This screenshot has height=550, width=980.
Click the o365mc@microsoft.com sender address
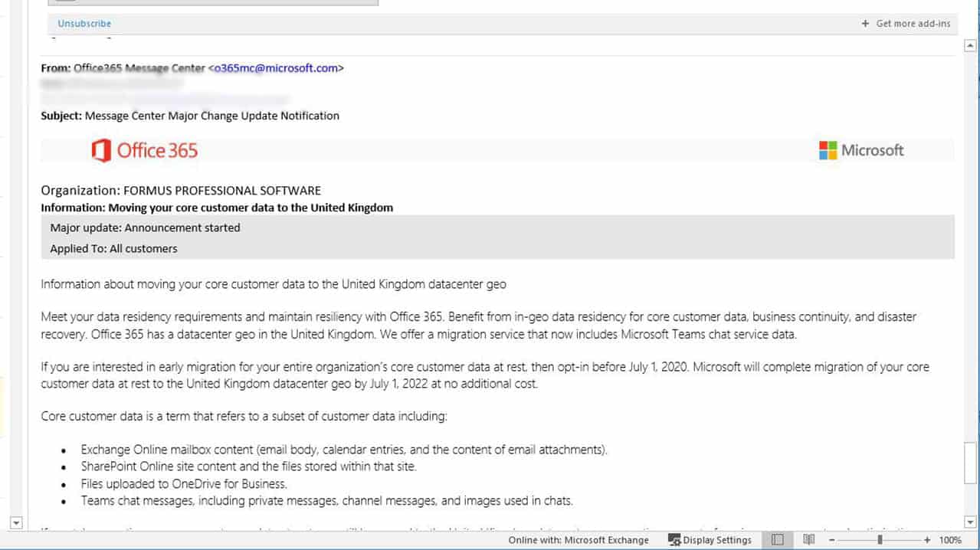click(x=276, y=68)
